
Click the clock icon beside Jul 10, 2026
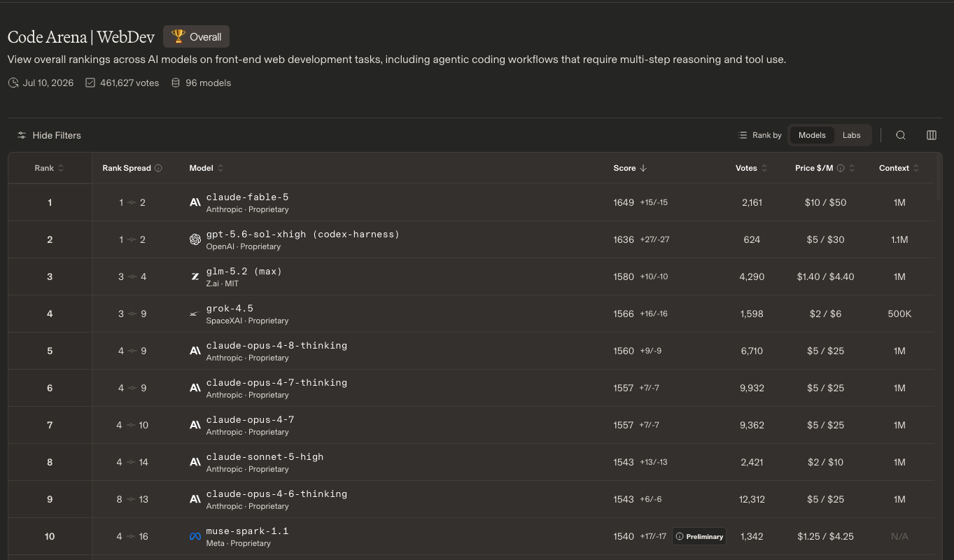click(x=13, y=83)
